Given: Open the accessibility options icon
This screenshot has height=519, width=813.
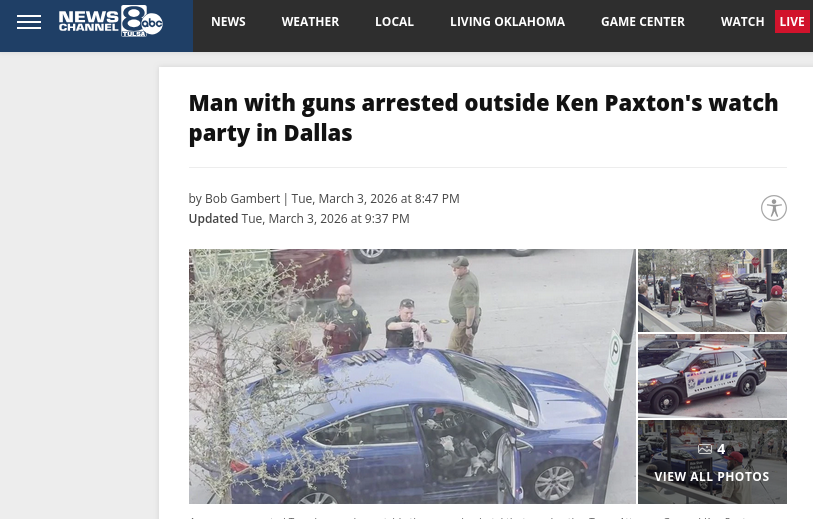Looking at the screenshot, I should (x=774, y=208).
